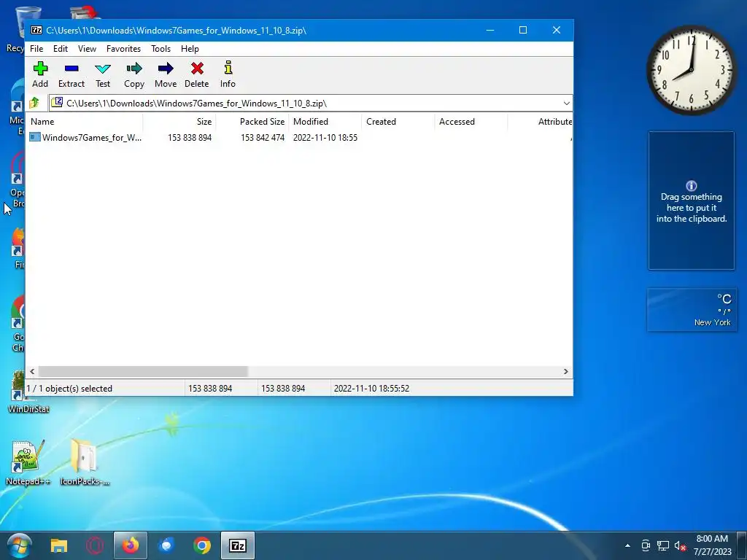747x560 pixels.
Task: Switch to Firefox in the taskbar
Action: [131, 545]
